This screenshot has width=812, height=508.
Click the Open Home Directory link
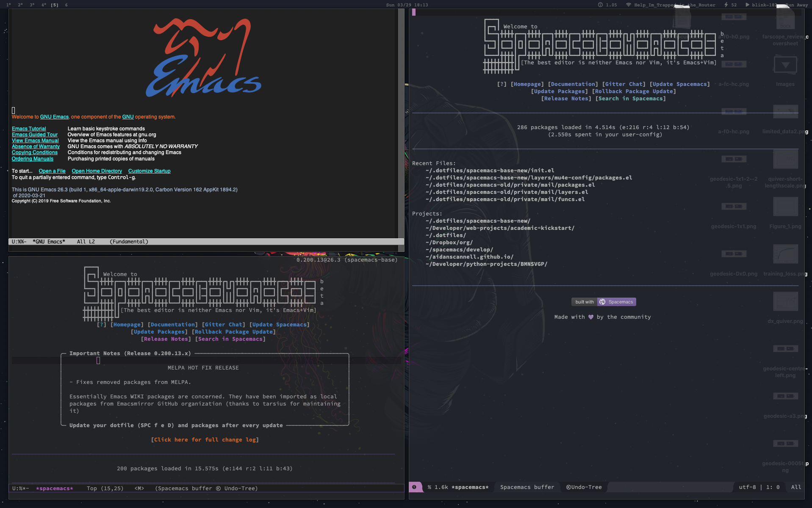coord(97,171)
